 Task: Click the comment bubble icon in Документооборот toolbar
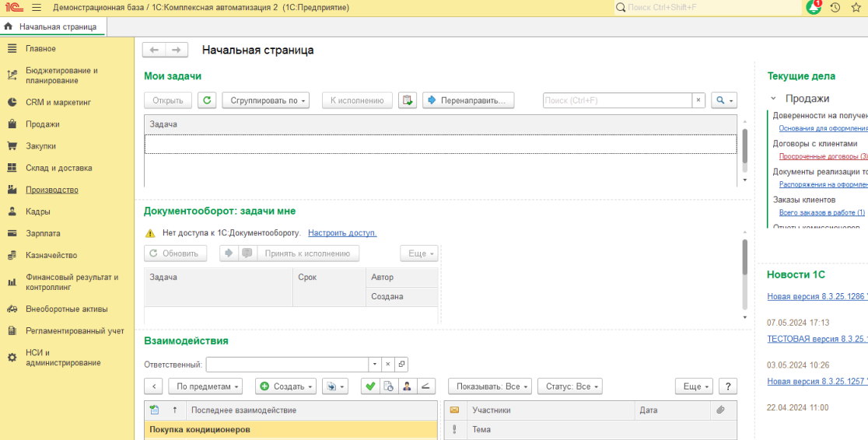coord(247,253)
